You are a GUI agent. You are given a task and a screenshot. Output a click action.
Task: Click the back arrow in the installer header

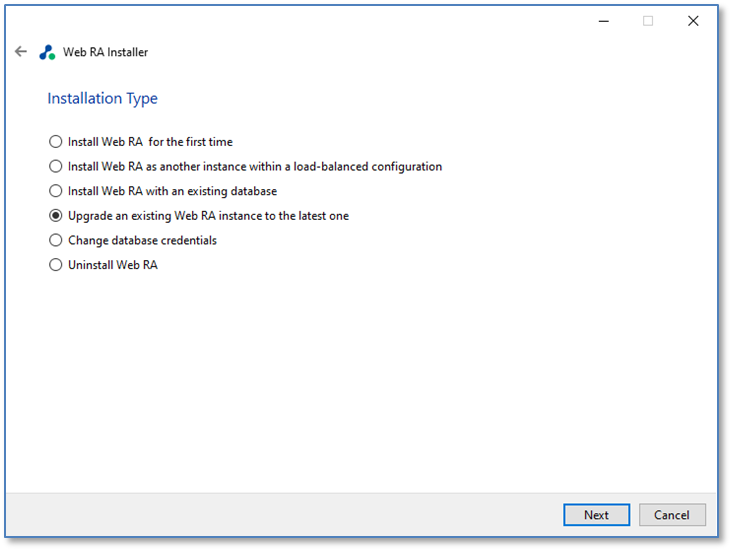point(21,52)
